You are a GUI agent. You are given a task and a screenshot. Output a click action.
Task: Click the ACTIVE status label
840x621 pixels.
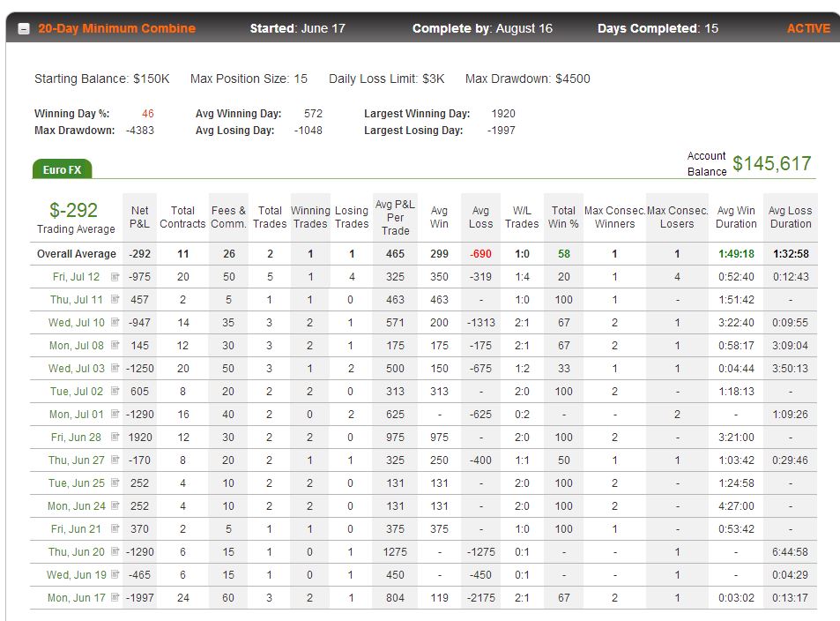coord(808,28)
